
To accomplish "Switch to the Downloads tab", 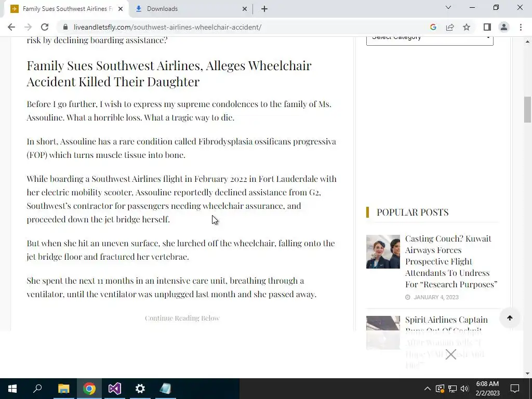I will (x=191, y=9).
